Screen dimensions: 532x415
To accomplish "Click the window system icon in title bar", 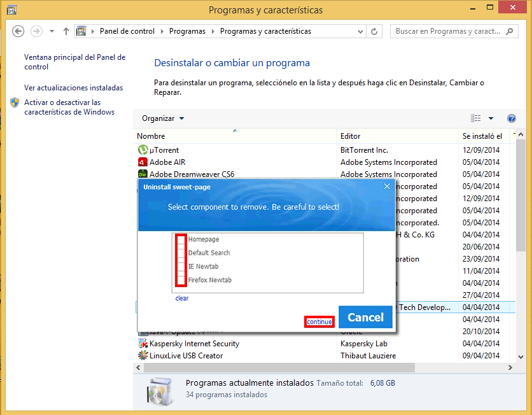I will pos(11,10).
